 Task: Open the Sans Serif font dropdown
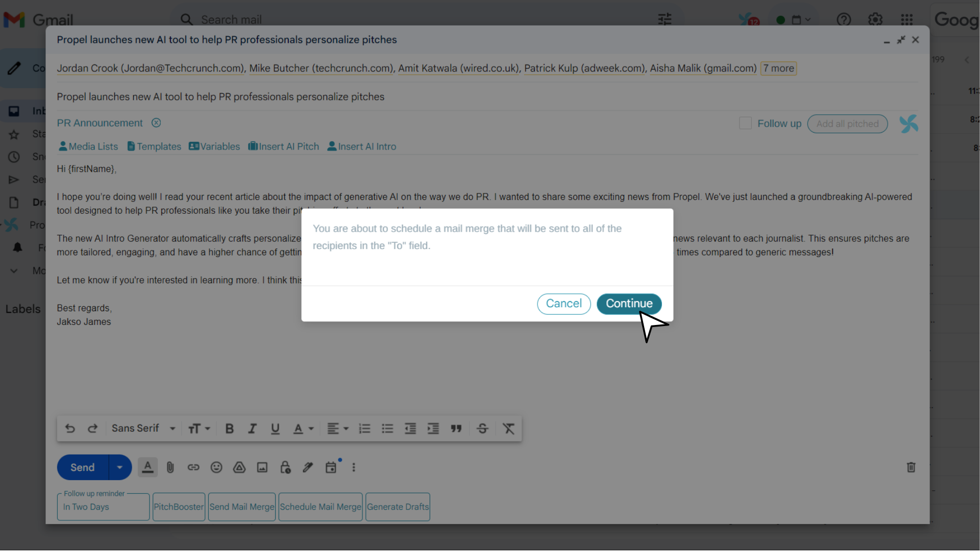143,429
